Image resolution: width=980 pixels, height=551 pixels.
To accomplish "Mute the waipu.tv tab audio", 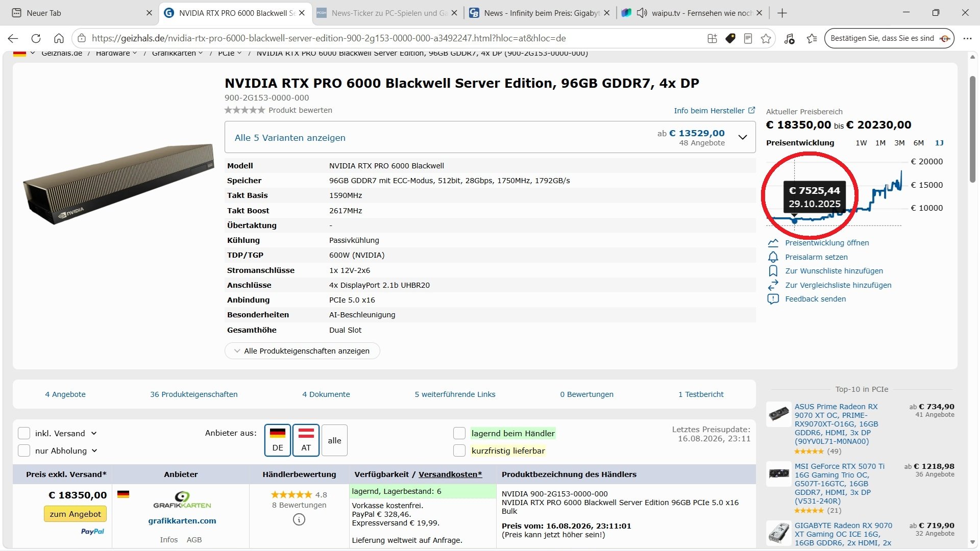I will click(642, 13).
